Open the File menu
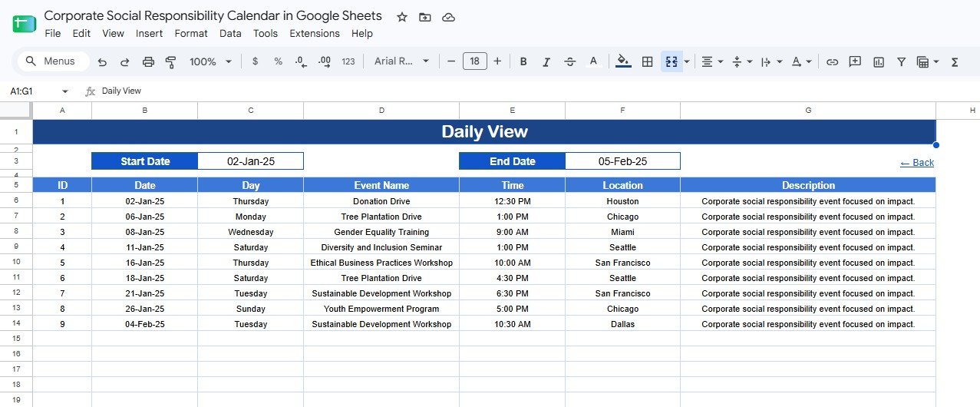 [x=53, y=33]
